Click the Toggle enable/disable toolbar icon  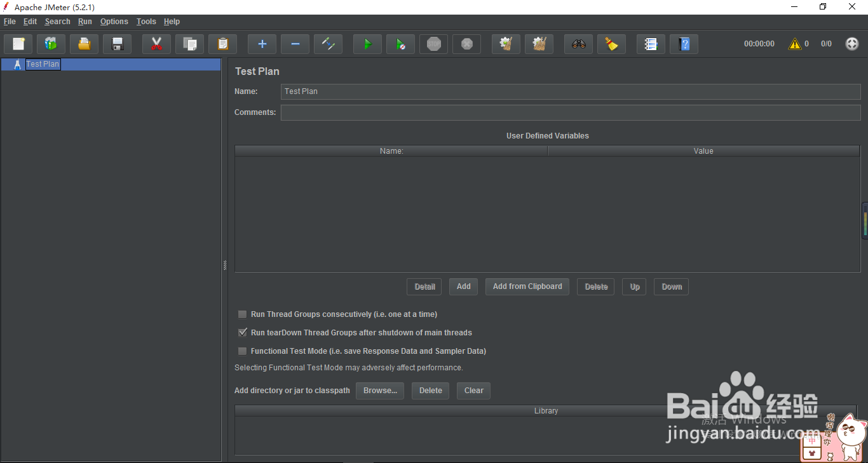329,44
